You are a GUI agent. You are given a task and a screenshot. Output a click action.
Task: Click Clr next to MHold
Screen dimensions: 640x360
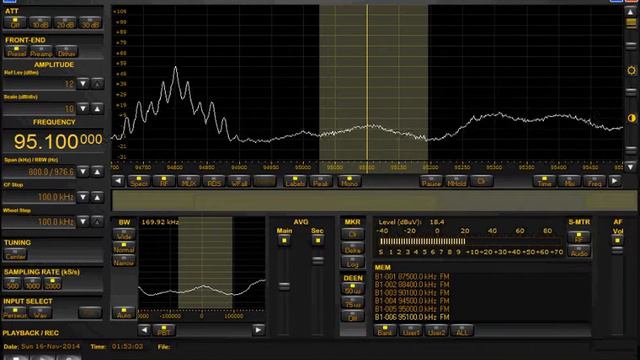pos(482,181)
